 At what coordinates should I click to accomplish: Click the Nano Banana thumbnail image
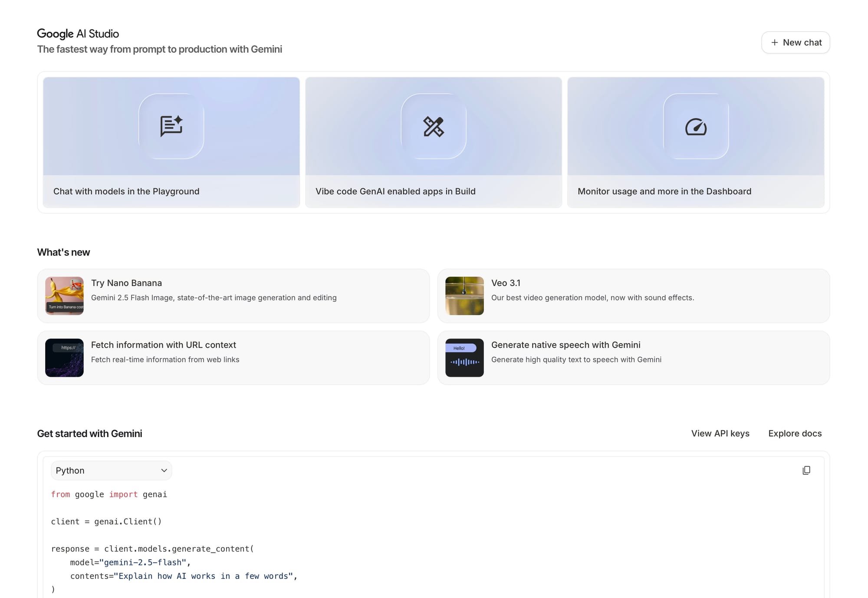coord(64,296)
